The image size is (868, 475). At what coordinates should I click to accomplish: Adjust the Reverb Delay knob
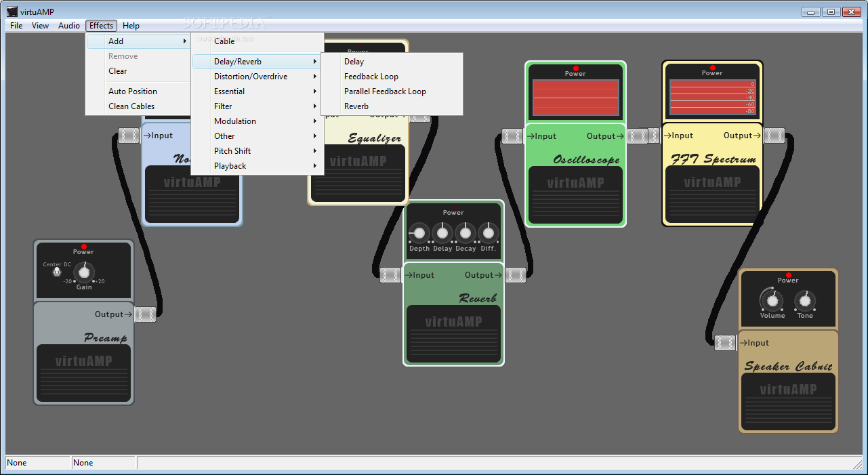coord(442,233)
